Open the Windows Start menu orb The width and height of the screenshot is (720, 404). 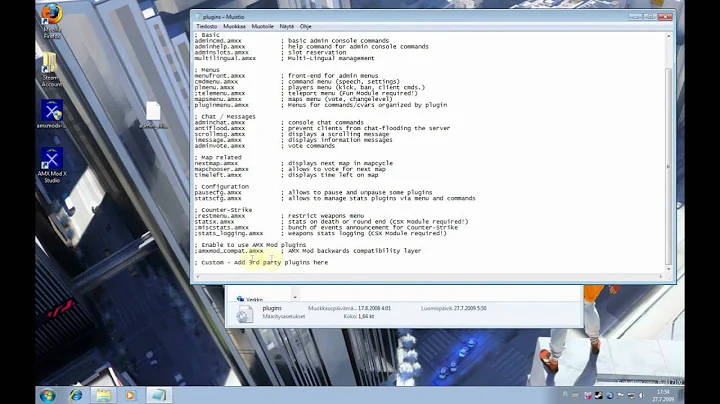pyautogui.click(x=47, y=395)
